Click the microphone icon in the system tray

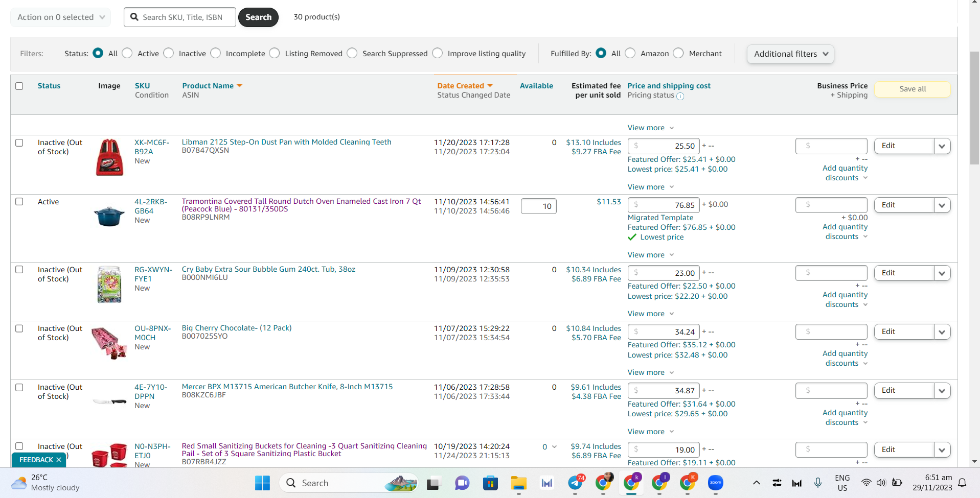(818, 483)
